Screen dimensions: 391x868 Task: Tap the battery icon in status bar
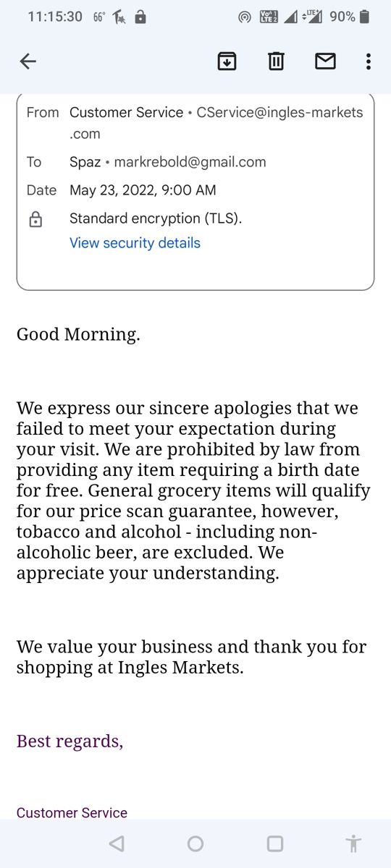(x=364, y=17)
